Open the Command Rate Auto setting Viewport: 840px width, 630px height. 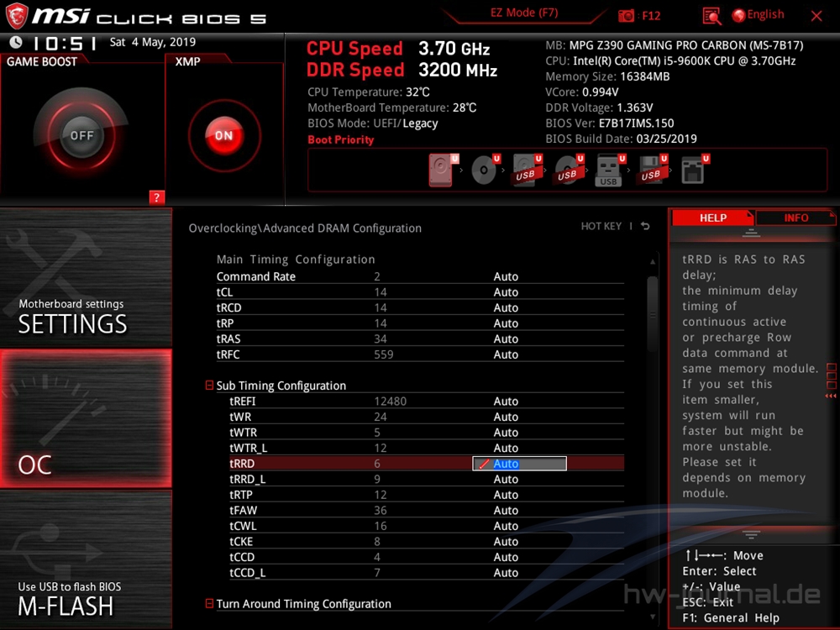click(x=506, y=276)
